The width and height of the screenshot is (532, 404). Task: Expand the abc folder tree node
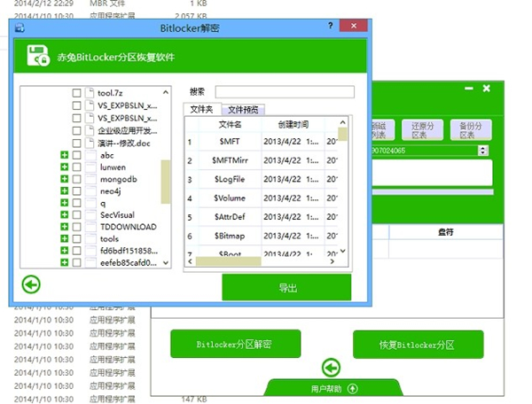tap(65, 155)
